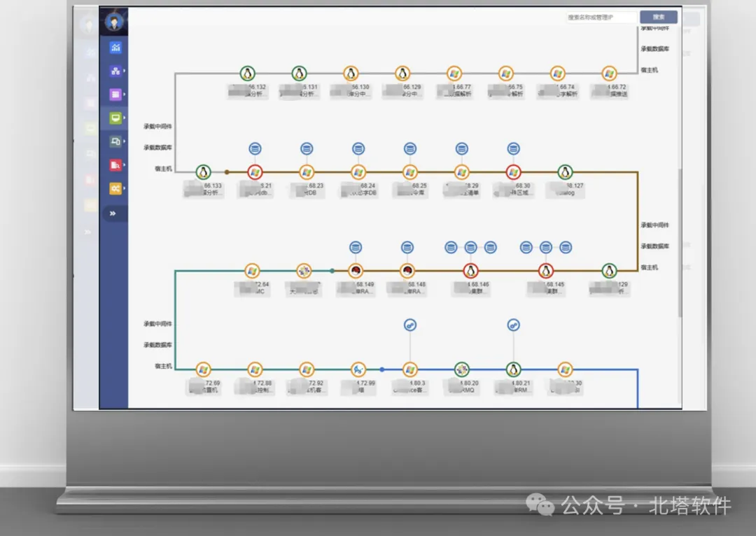Click the middleware link icon above node 80.21
Screen dimensions: 756x536
(514, 325)
